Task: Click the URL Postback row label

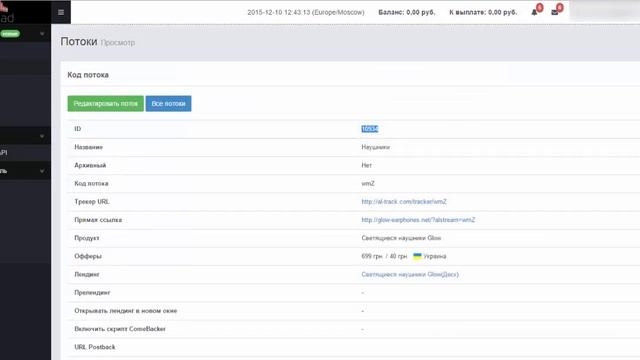Action: (x=95, y=347)
